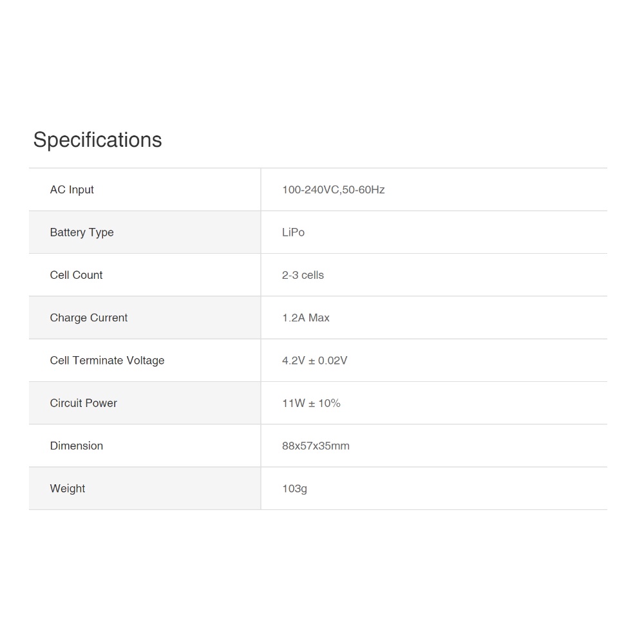
Task: Click the 88x57x35mm dimension value
Action: pos(316,446)
